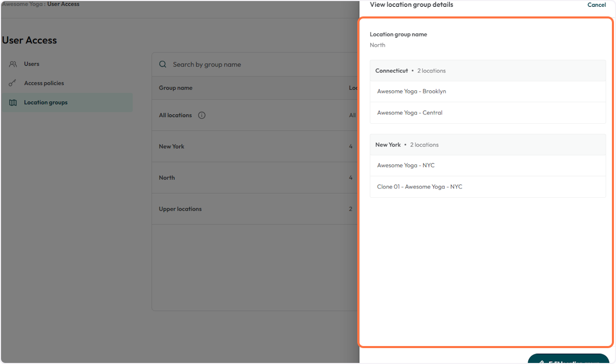The width and height of the screenshot is (616, 364).
Task: Select the map icon for Location groups
Action: click(x=13, y=102)
